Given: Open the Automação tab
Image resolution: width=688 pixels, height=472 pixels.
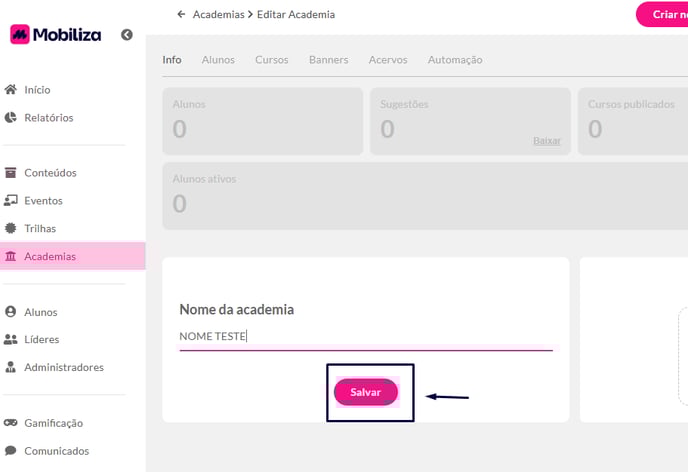Looking at the screenshot, I should (x=455, y=60).
